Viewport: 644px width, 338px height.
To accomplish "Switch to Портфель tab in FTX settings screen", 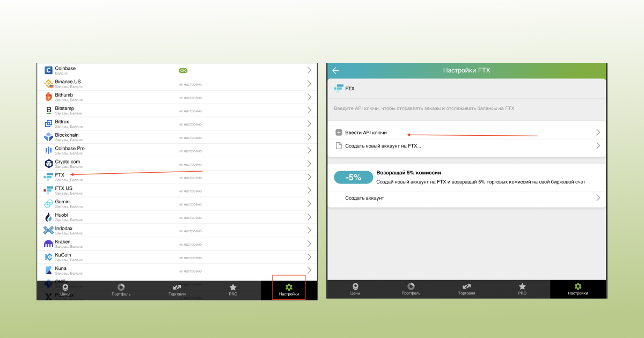I will coord(411,289).
